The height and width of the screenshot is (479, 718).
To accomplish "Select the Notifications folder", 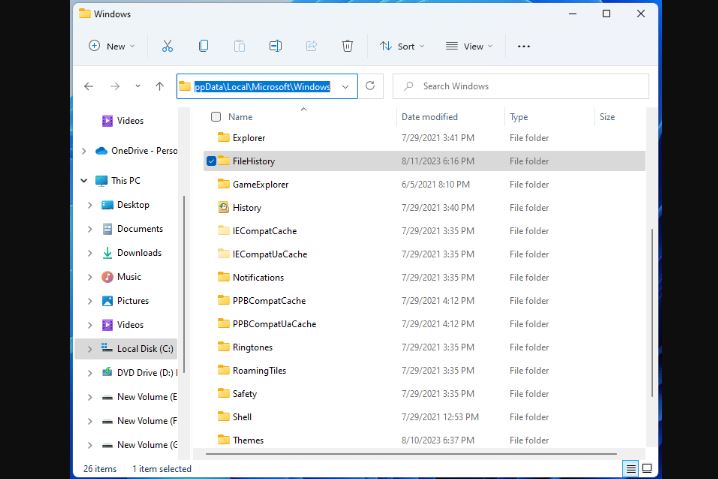I will pyautogui.click(x=424, y=278).
